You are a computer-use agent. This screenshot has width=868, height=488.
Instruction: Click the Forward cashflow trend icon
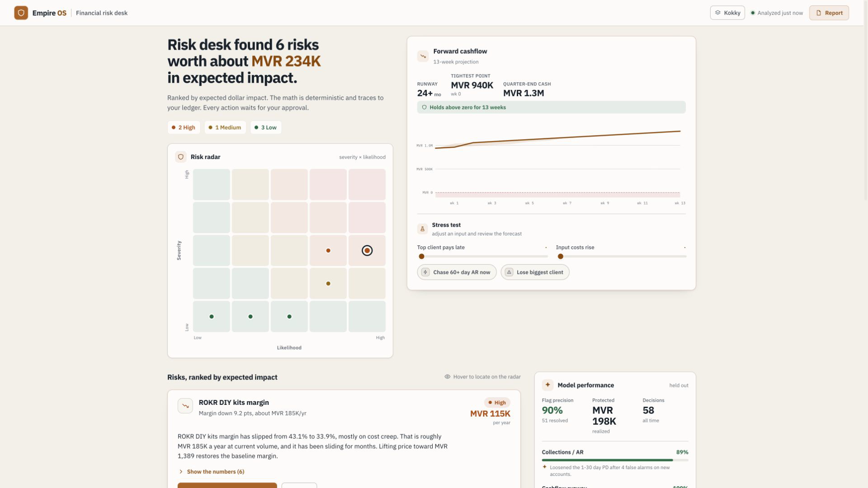[x=423, y=56]
